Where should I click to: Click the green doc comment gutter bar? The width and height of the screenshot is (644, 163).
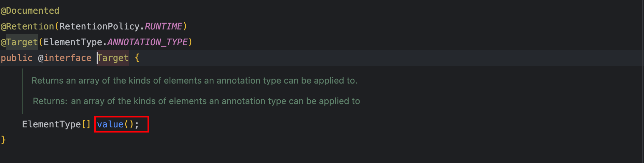pyautogui.click(x=23, y=91)
